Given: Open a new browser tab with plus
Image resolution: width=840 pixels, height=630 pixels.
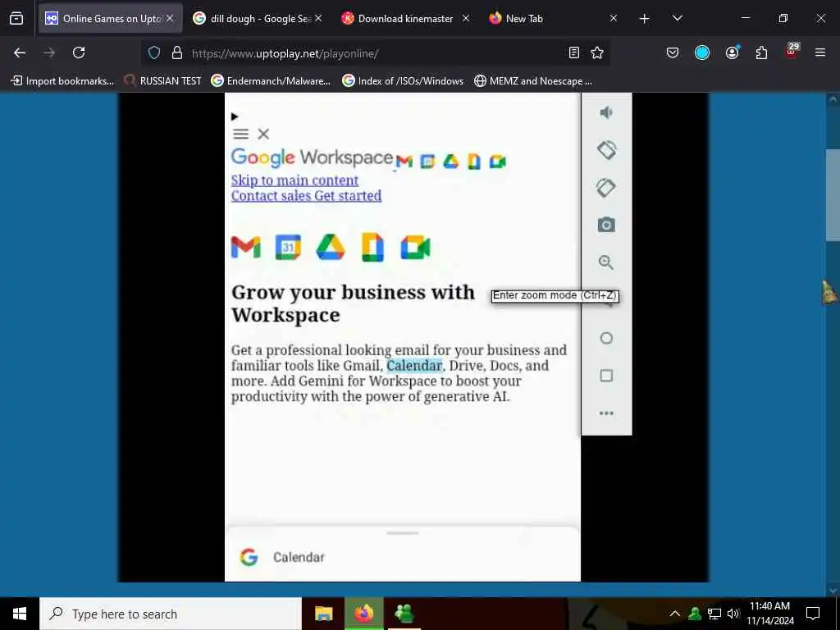Looking at the screenshot, I should tap(645, 19).
